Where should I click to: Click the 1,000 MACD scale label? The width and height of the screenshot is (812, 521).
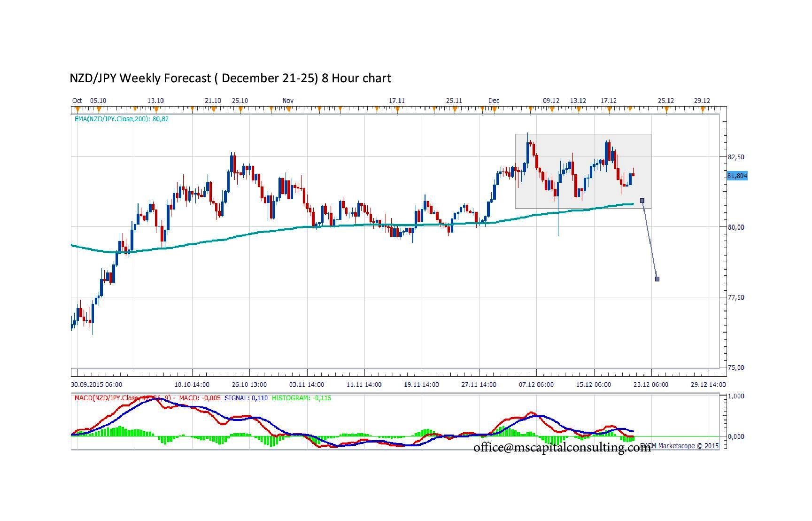point(736,397)
